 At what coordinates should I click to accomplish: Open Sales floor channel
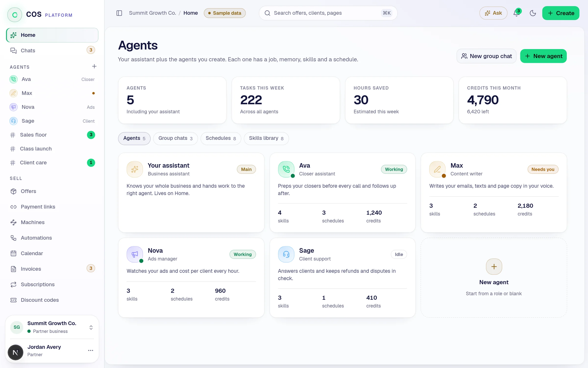(52, 135)
